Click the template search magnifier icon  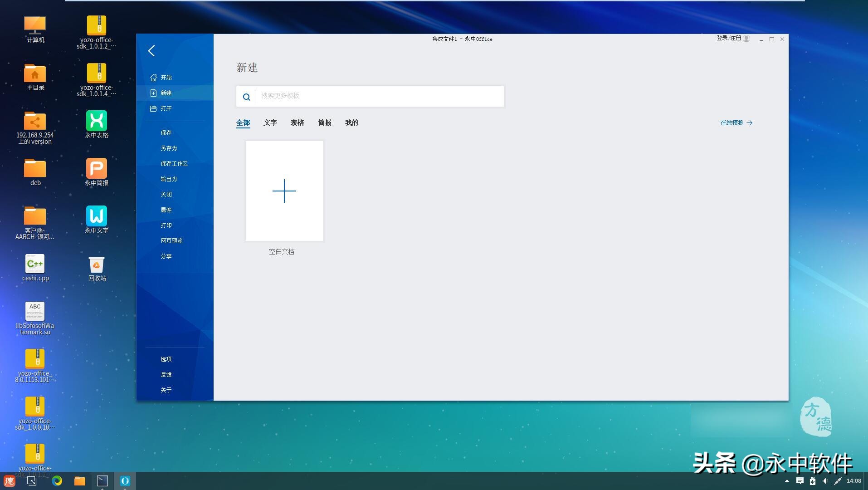click(x=246, y=97)
